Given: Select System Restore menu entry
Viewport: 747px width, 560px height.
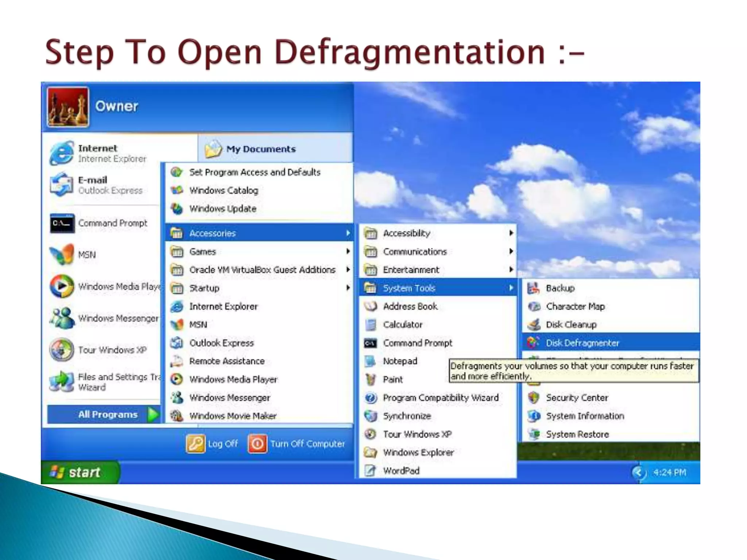Looking at the screenshot, I should click(577, 434).
